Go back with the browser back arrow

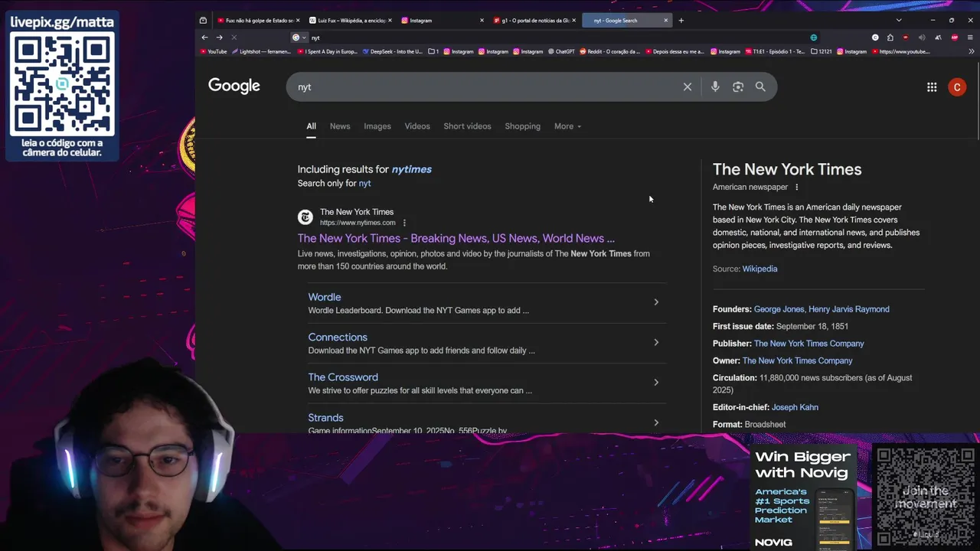click(204, 37)
